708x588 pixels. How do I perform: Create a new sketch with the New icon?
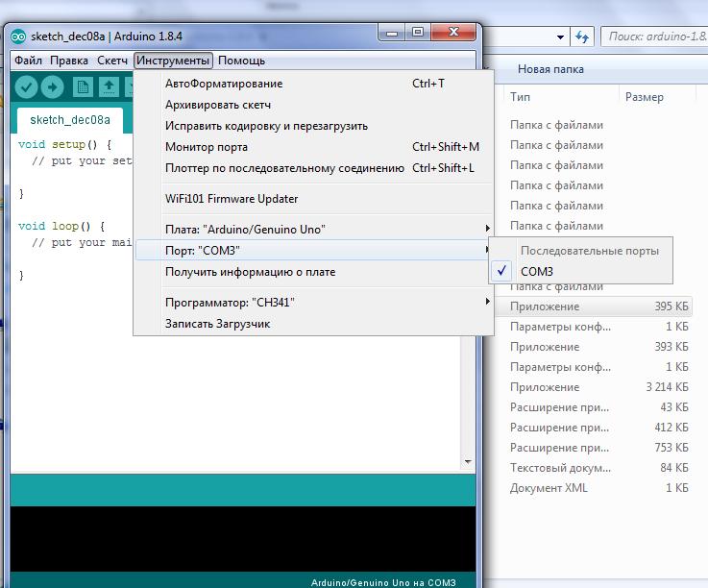[x=83, y=86]
